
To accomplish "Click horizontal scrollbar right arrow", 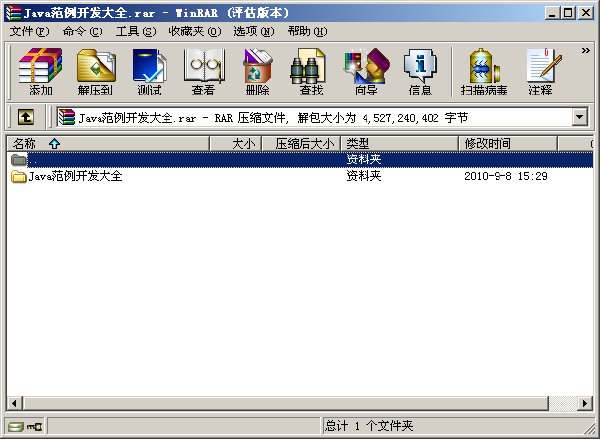I will click(585, 403).
